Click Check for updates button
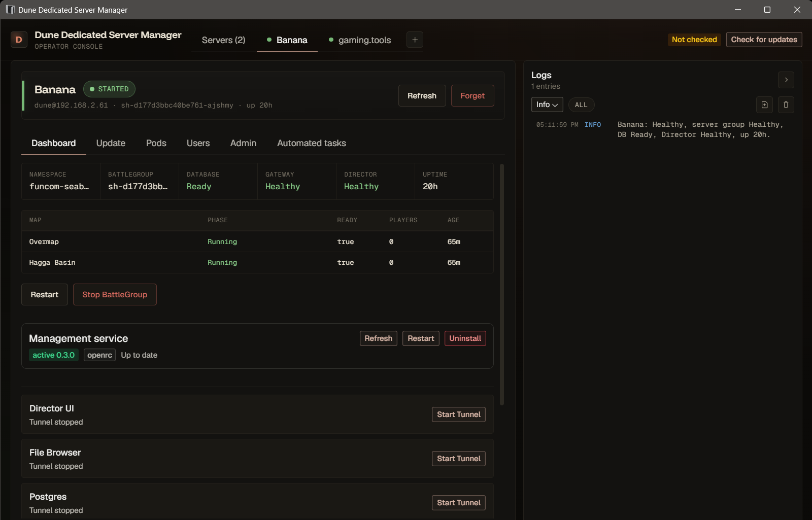This screenshot has width=812, height=520. [764, 40]
